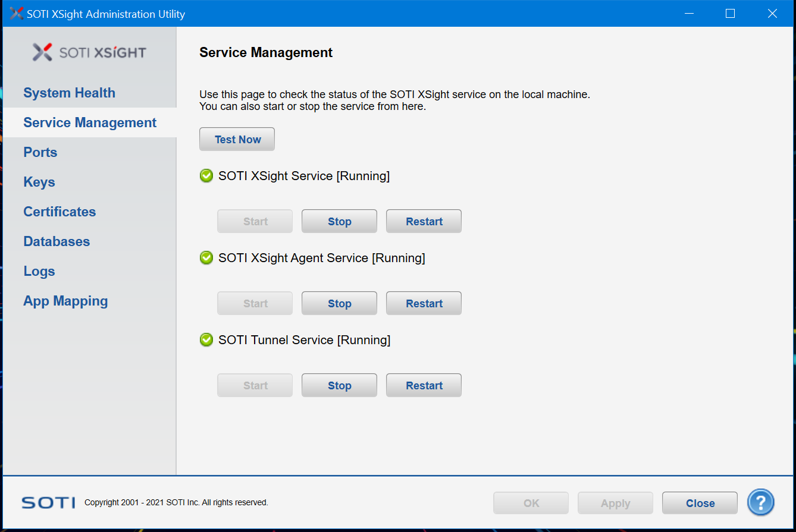Click the SOTI logo in the footer

point(48,503)
